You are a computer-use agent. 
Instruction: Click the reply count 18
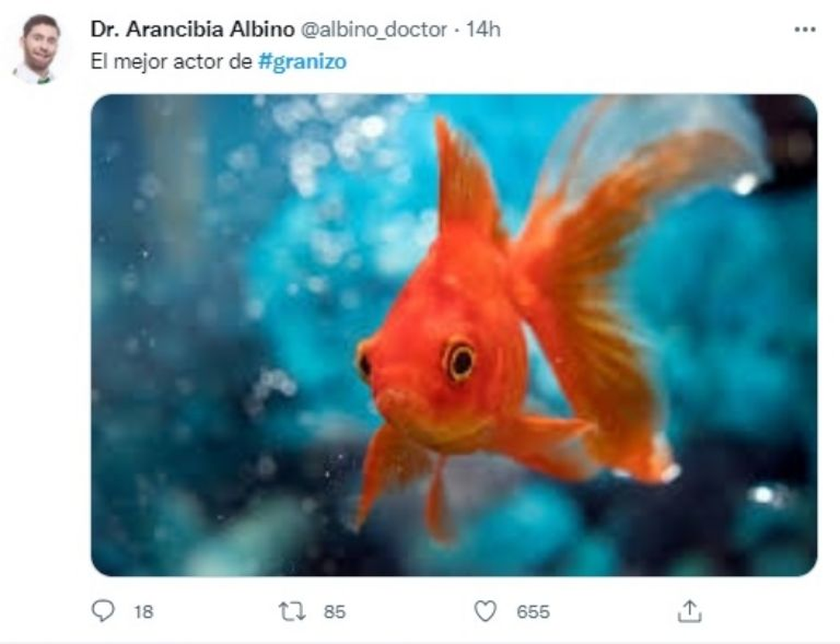[x=143, y=612]
